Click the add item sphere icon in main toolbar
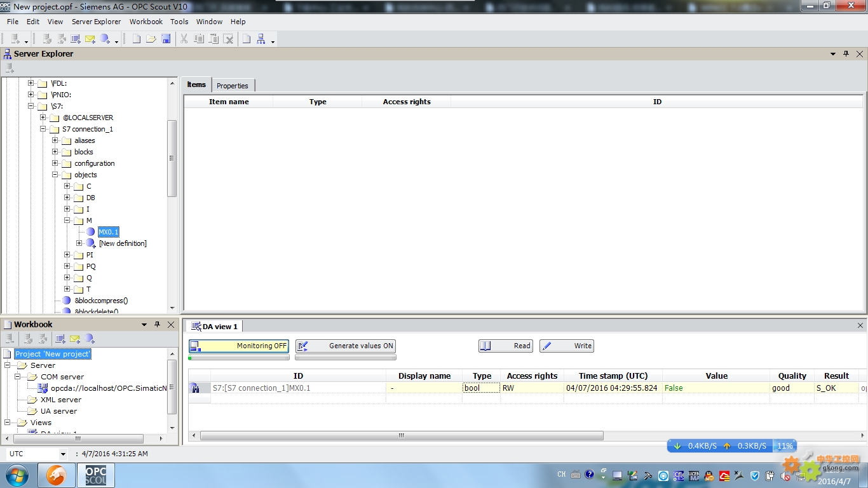This screenshot has width=868, height=488. point(105,39)
